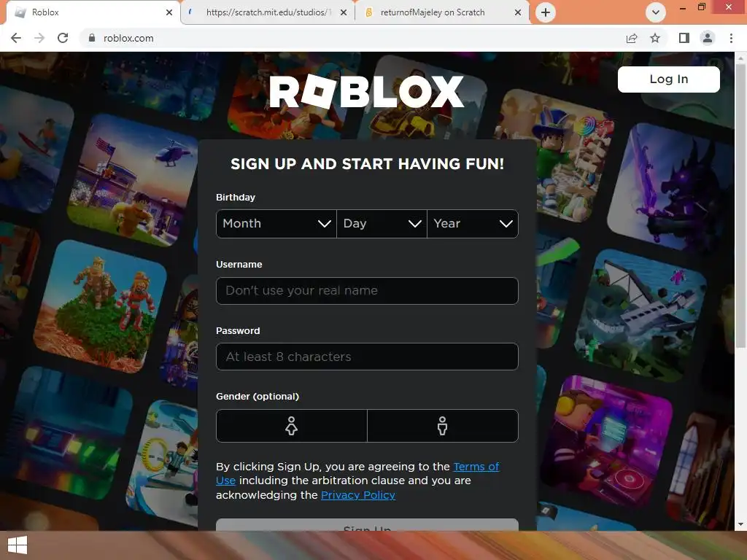Click the browser forward arrow
This screenshot has width=747, height=560.
point(39,38)
